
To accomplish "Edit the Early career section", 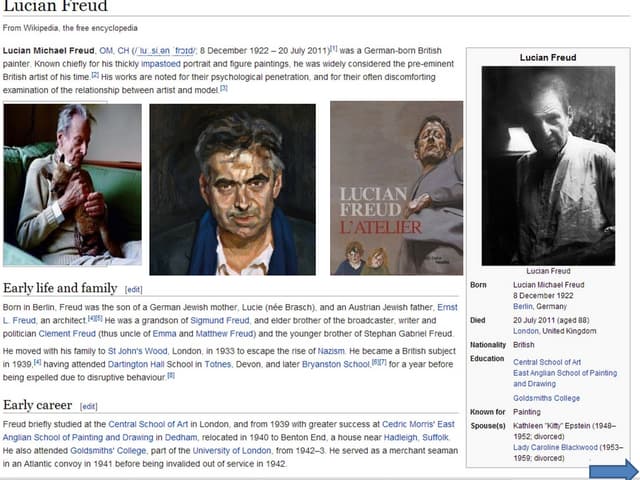I will click(x=89, y=406).
